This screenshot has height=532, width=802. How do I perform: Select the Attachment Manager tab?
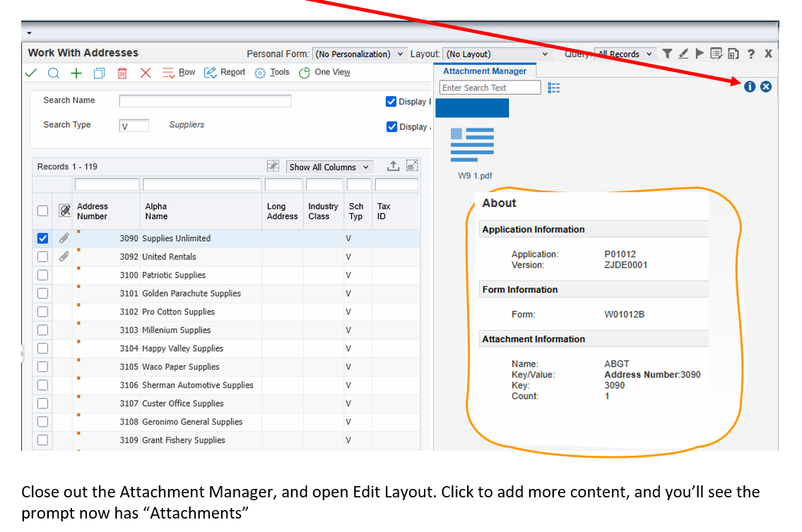coord(485,71)
